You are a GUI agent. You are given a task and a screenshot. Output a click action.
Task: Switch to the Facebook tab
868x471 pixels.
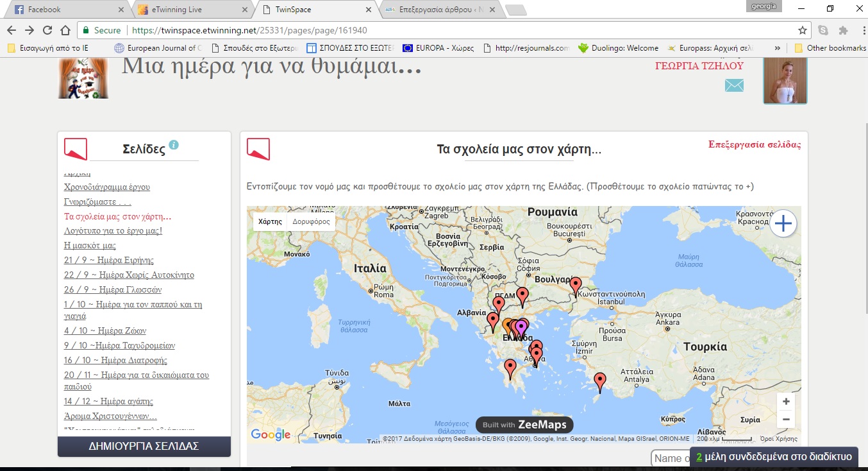pyautogui.click(x=67, y=10)
